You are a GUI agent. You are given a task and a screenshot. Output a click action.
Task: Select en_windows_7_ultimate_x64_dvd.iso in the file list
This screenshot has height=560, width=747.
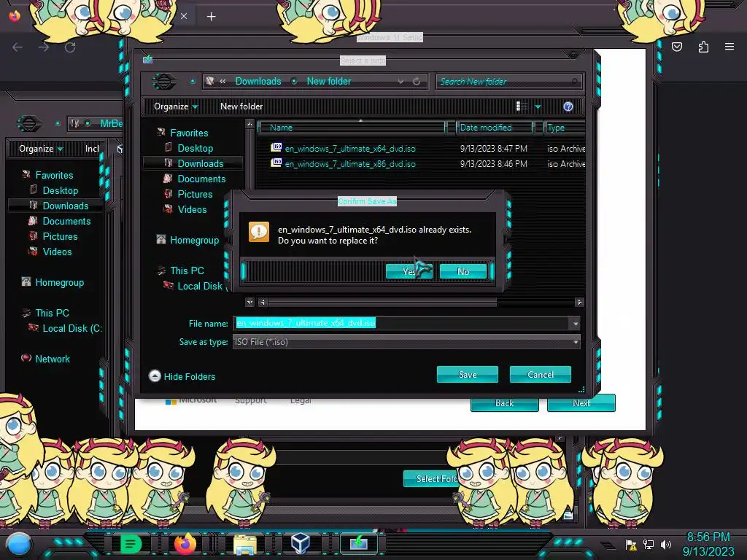(x=350, y=149)
